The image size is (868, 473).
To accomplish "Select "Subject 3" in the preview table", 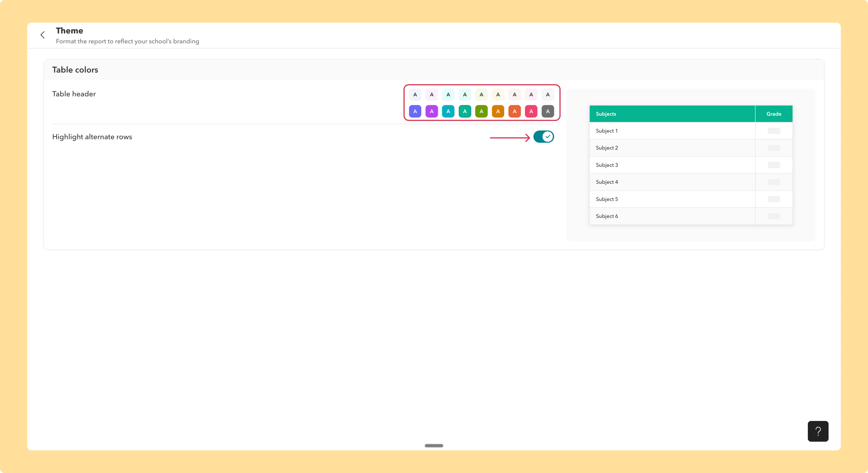I will pos(607,165).
